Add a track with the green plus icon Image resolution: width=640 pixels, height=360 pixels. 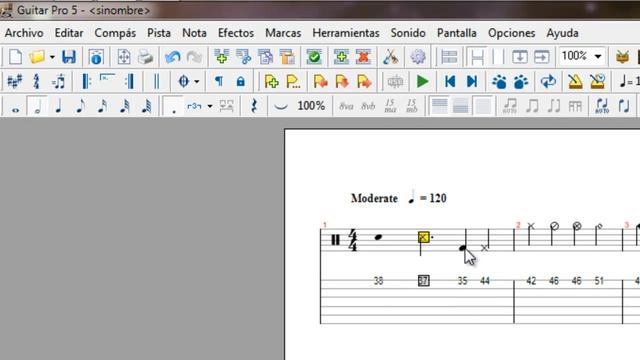tap(221, 57)
